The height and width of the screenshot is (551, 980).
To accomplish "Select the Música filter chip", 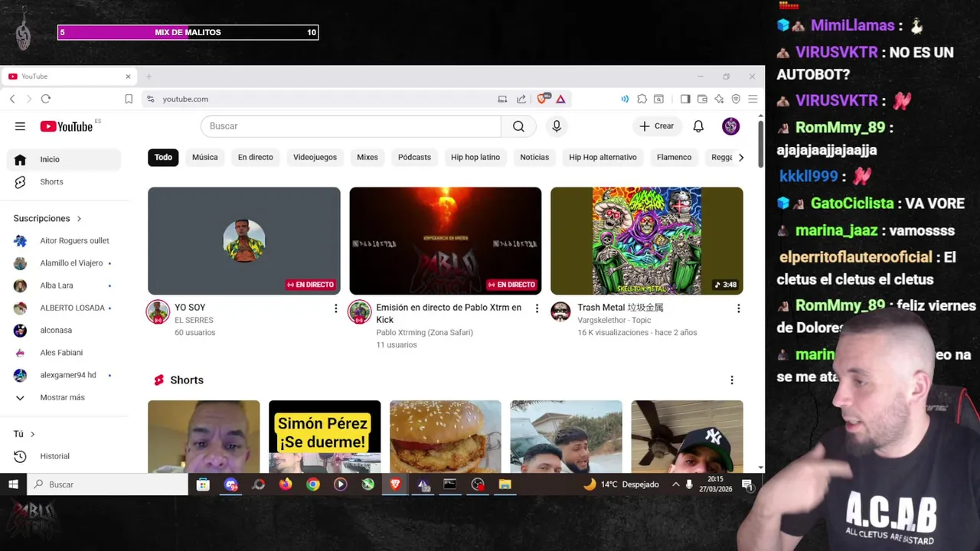I will 204,157.
